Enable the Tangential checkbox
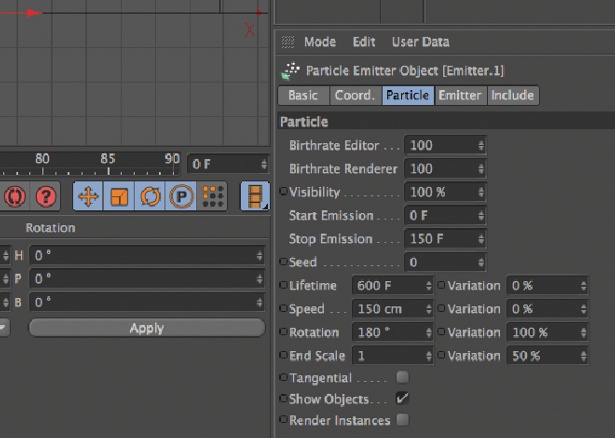Viewport: 615px width, 438px height. coord(402,378)
